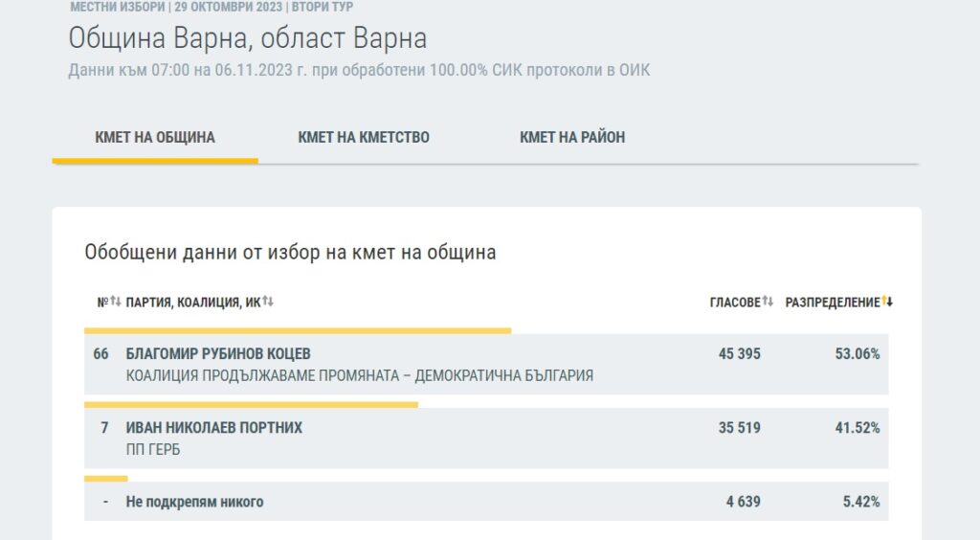Select Иван Николаев Портних row
Screen dimensions: 980x540
click(x=486, y=439)
